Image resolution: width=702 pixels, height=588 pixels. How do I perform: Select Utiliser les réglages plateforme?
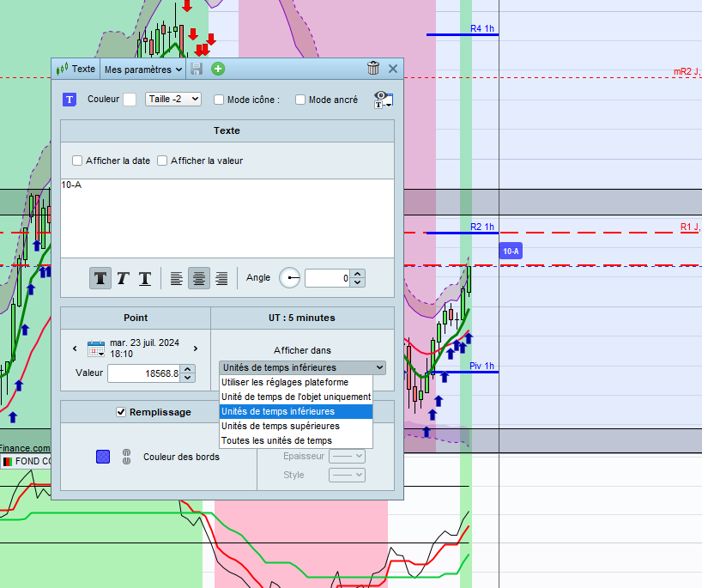tap(296, 382)
